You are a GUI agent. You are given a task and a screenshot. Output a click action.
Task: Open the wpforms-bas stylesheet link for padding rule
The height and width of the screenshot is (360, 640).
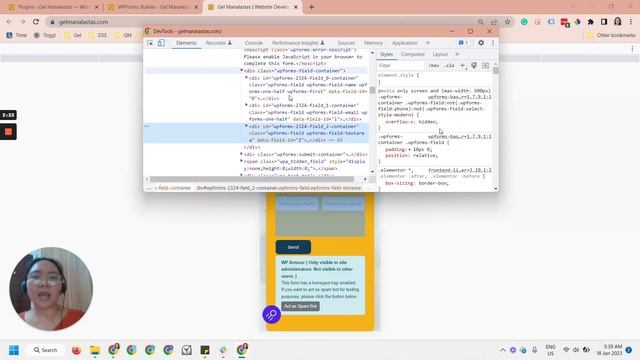pyautogui.click(x=460, y=136)
